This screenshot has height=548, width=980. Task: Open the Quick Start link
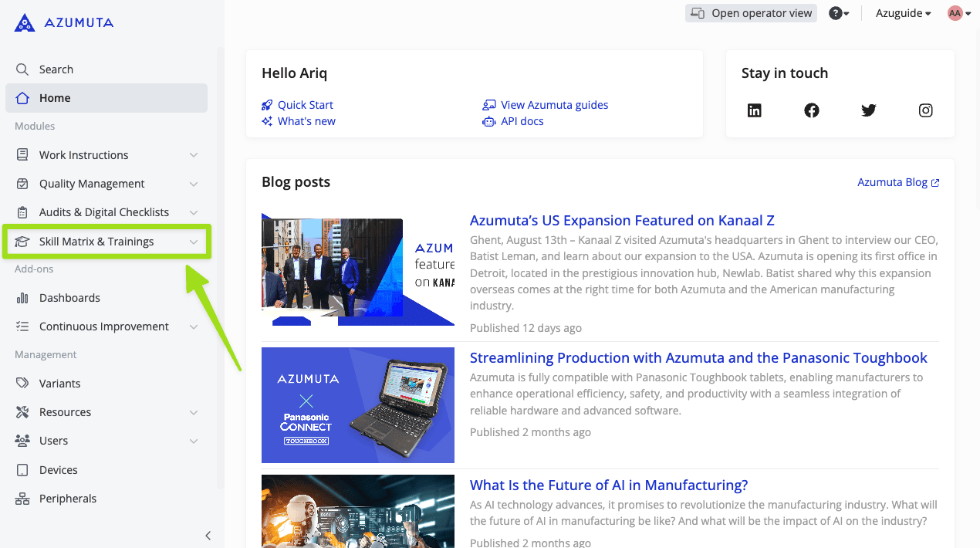(305, 105)
